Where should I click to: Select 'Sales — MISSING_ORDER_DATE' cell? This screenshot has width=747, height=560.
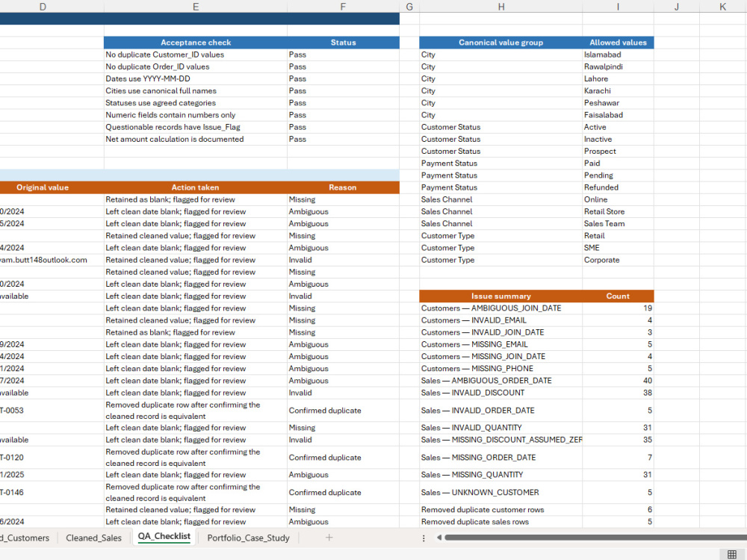(500, 458)
